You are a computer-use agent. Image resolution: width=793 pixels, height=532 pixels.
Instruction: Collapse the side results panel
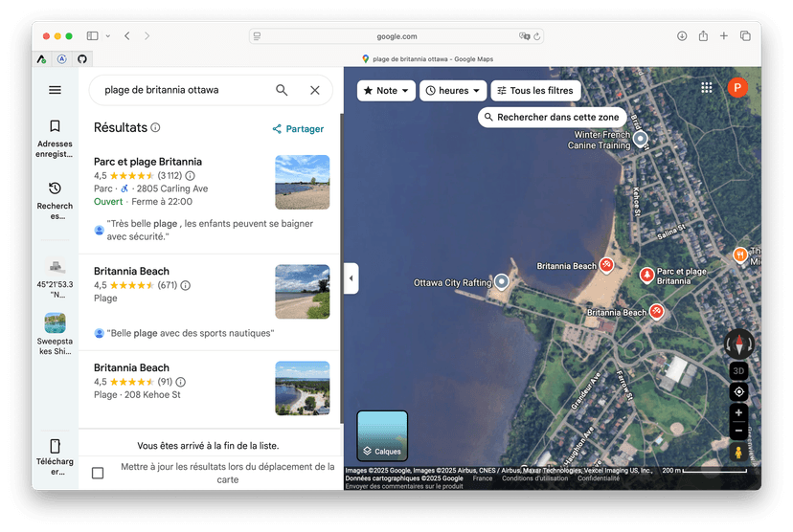(351, 278)
